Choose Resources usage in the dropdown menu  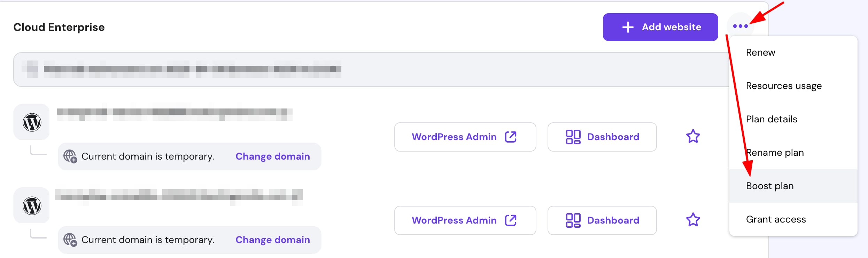[x=784, y=86]
